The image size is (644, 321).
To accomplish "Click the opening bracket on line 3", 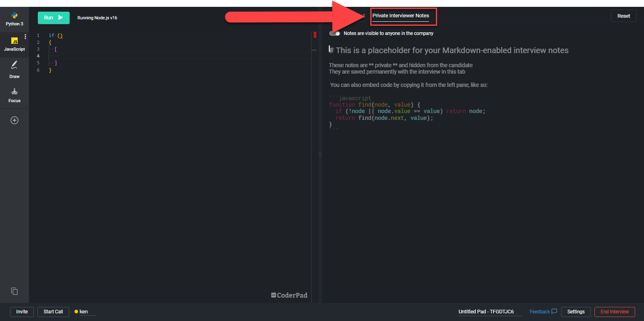I will tap(56, 49).
